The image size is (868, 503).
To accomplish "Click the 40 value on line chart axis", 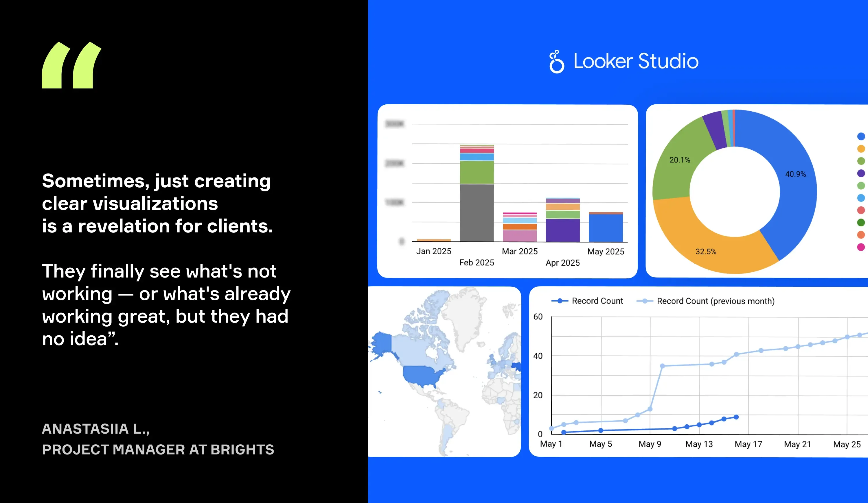I will (538, 356).
